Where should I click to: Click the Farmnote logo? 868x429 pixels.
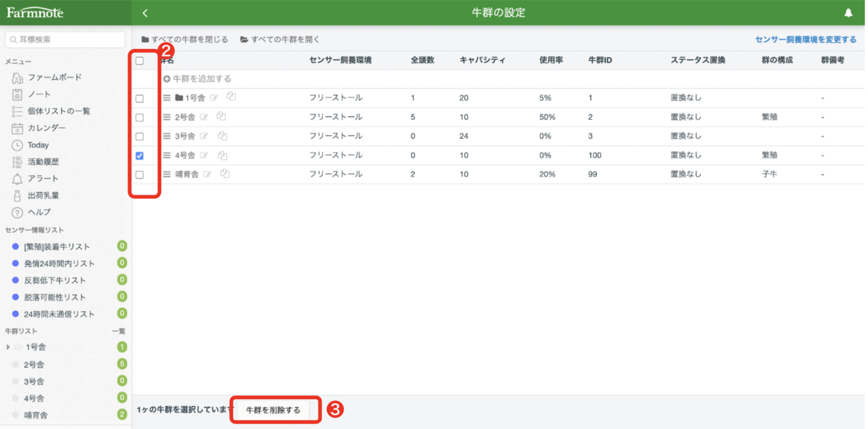pos(35,13)
